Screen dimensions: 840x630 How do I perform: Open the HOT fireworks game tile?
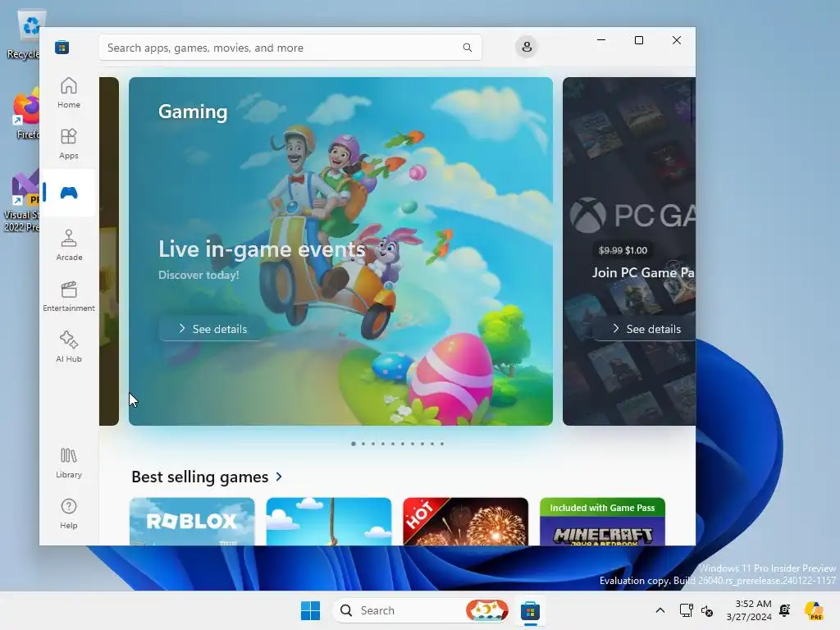tap(466, 522)
